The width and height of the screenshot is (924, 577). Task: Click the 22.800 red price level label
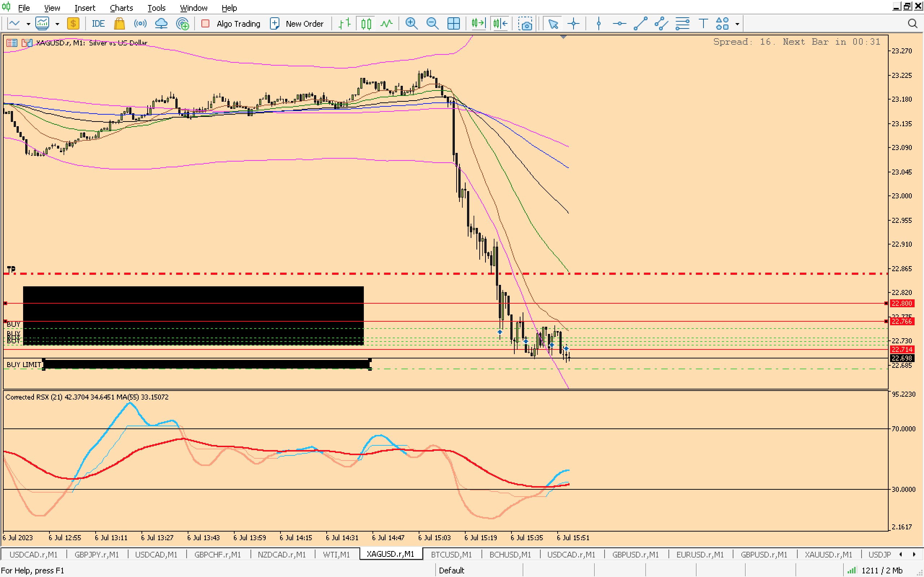902,303
